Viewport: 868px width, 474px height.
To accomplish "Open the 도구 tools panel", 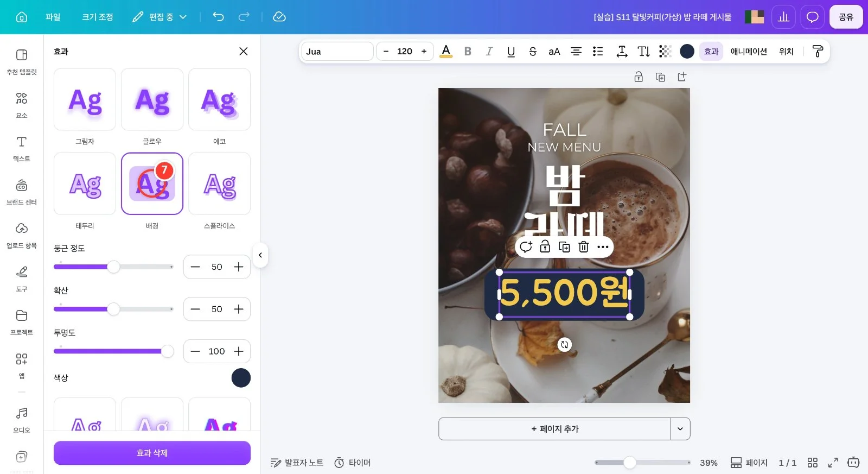I will (22, 279).
